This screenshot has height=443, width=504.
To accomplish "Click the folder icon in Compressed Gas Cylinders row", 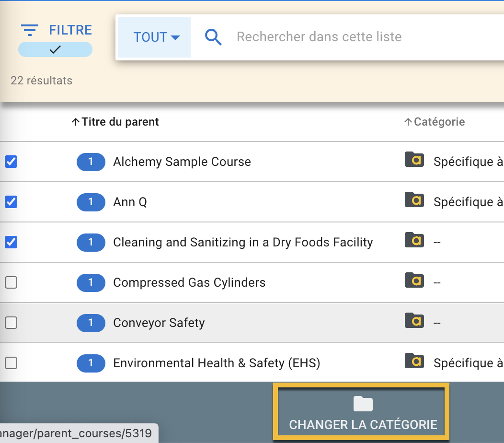I will 414,280.
